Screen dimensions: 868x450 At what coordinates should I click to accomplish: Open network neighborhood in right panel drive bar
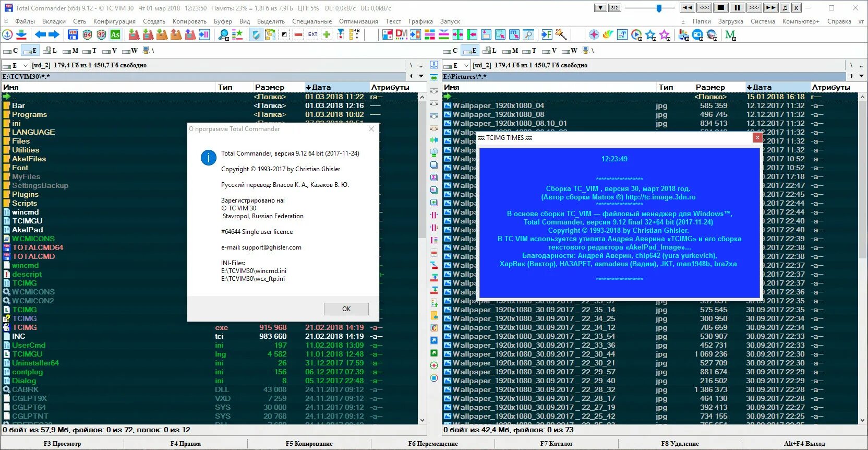pyautogui.click(x=588, y=51)
